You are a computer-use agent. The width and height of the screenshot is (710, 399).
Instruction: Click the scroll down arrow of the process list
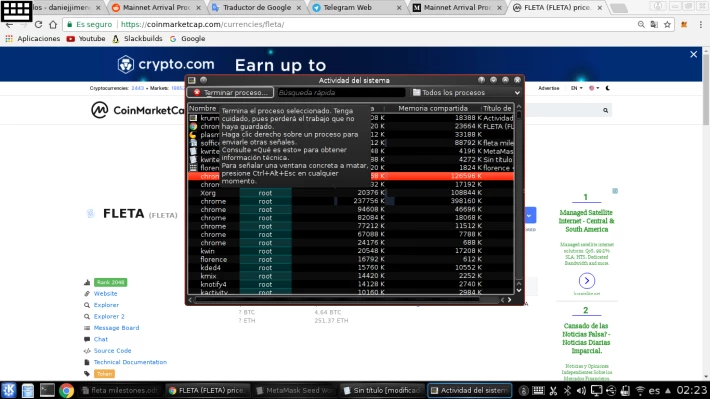[519, 291]
